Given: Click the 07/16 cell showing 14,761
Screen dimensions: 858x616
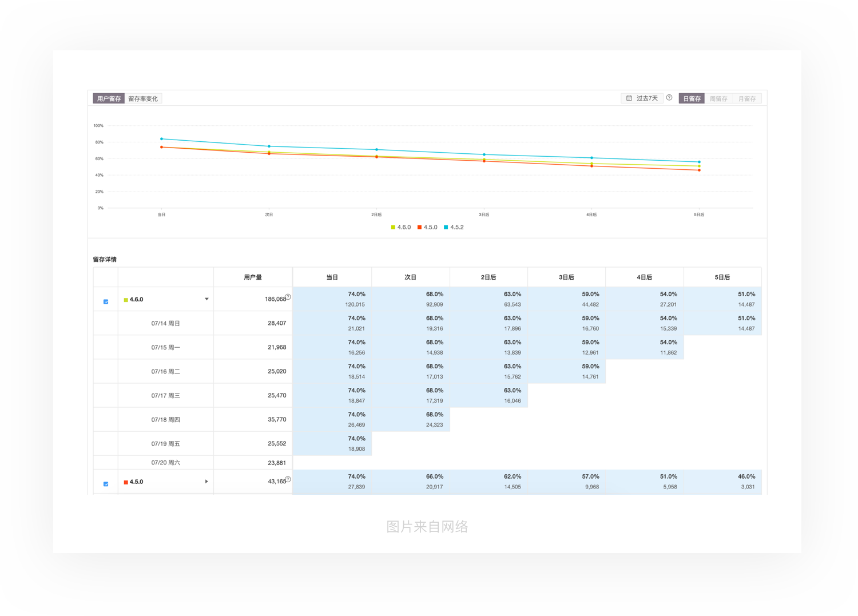Looking at the screenshot, I should pyautogui.click(x=566, y=371).
